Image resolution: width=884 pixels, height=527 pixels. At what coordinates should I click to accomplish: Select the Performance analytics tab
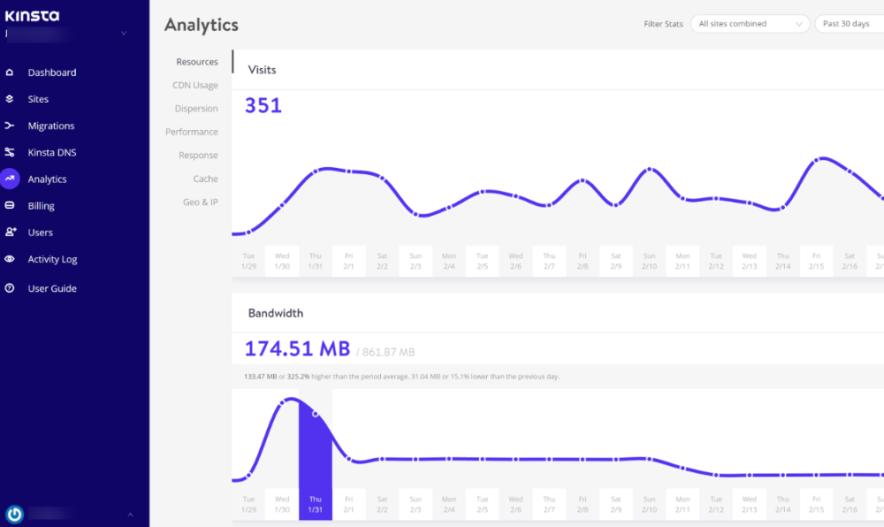coord(192,132)
